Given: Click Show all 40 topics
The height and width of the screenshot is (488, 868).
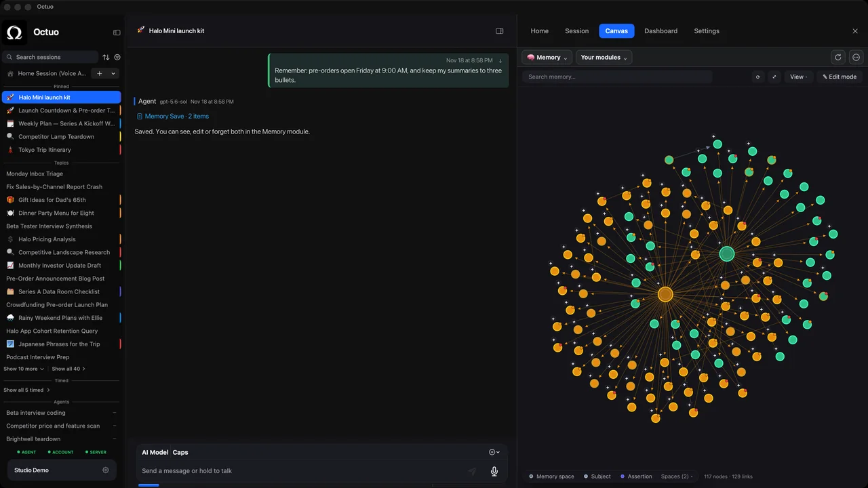Looking at the screenshot, I should coord(68,369).
